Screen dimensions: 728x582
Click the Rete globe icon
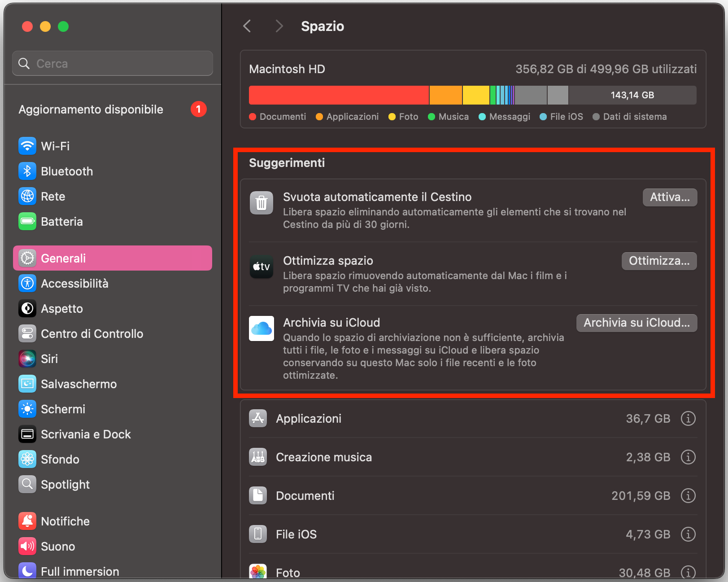tap(27, 196)
